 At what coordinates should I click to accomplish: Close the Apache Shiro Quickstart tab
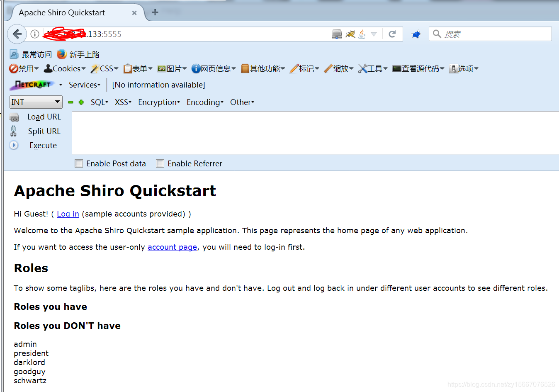pyautogui.click(x=134, y=13)
